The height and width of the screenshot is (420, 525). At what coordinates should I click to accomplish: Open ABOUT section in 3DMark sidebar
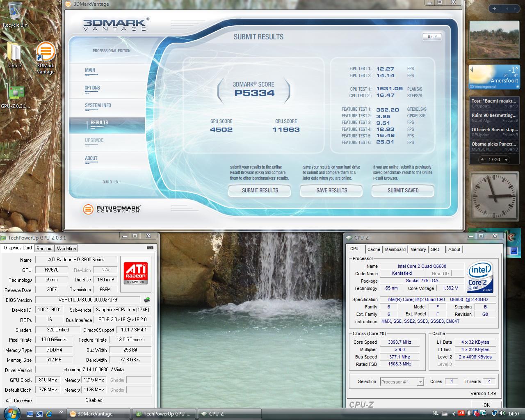pyautogui.click(x=91, y=158)
